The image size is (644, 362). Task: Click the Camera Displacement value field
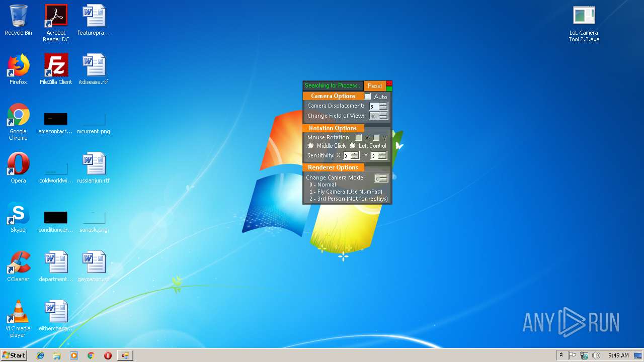click(x=374, y=107)
